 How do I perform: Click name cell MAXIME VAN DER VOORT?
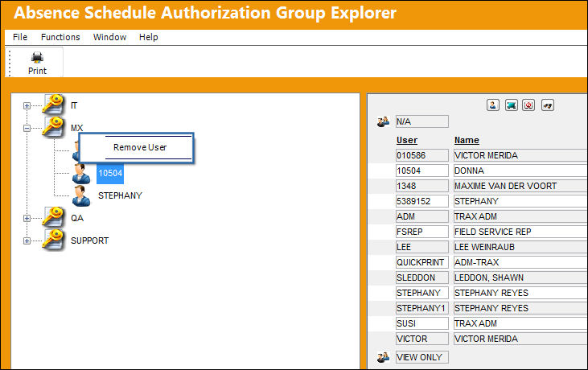(x=520, y=186)
